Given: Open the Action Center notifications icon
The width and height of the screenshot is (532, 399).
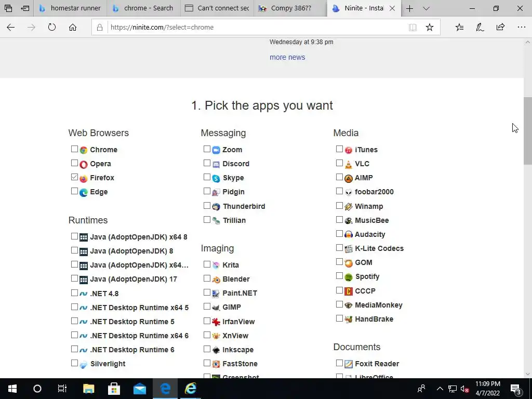Looking at the screenshot, I should point(516,389).
